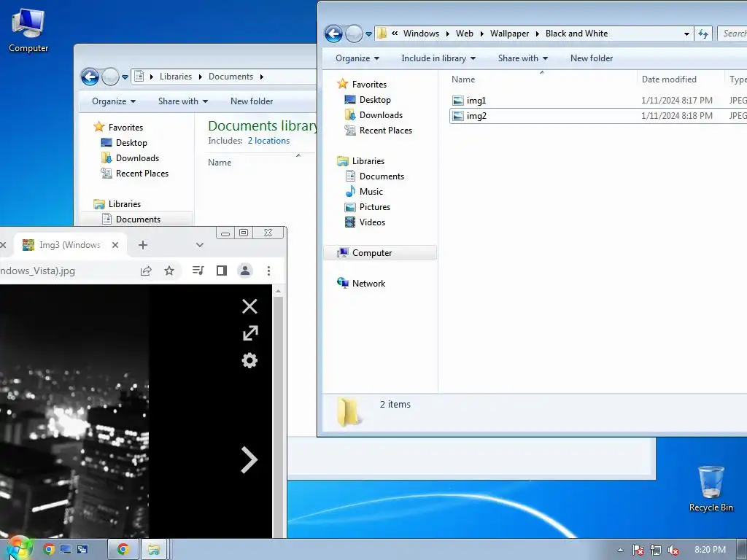This screenshot has width=747, height=560.
Task: Open Chrome profile avatar
Action: 245,271
